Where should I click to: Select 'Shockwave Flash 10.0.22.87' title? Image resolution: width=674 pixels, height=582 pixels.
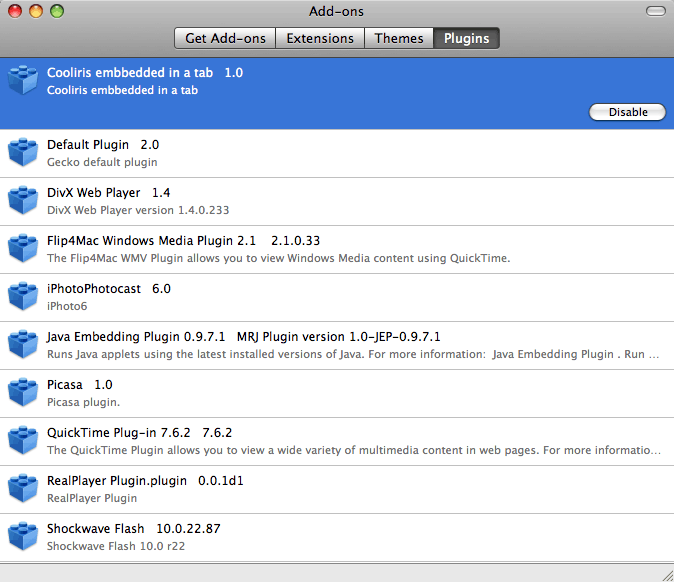pos(134,529)
